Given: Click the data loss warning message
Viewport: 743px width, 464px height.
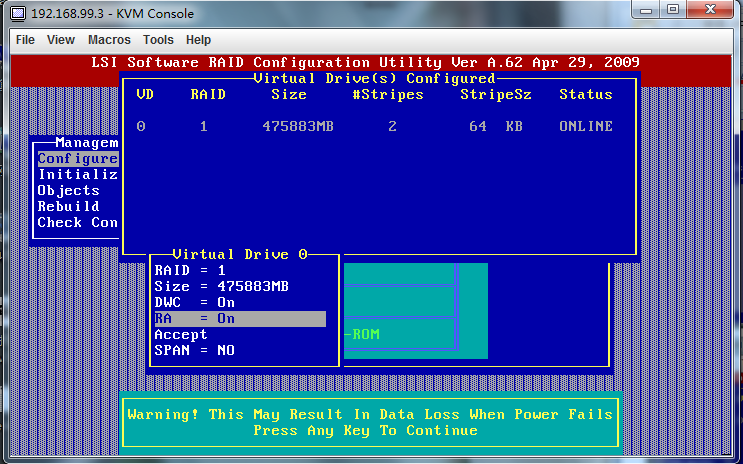Looking at the screenshot, I should tap(370, 415).
